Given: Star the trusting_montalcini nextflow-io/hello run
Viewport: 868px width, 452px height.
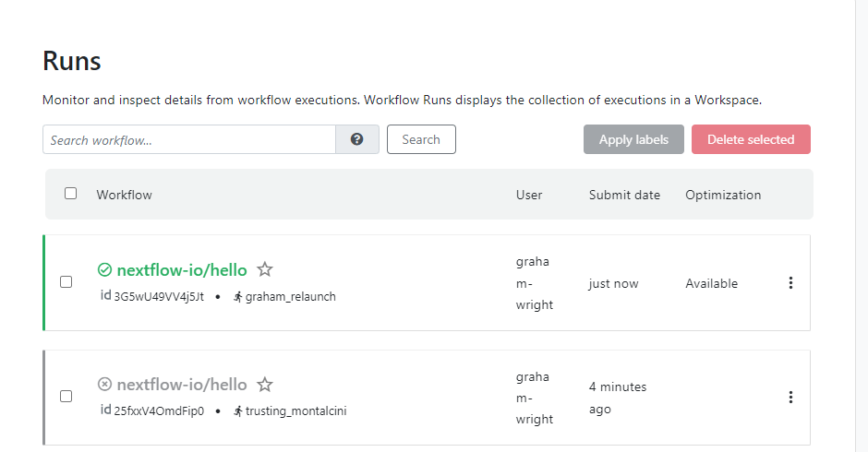Looking at the screenshot, I should 265,384.
